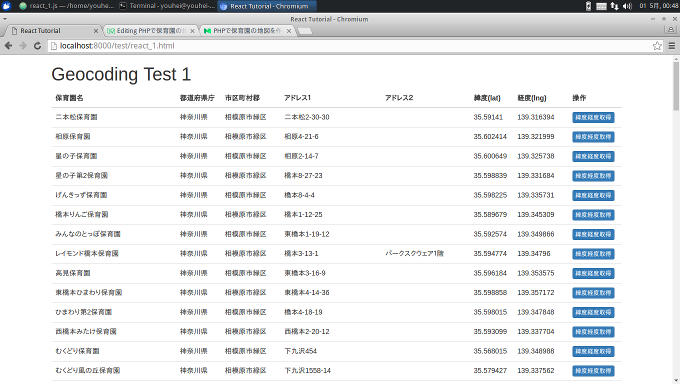Image resolution: width=680 pixels, height=384 pixels.
Task: Open a new browser tab
Action: point(305,31)
